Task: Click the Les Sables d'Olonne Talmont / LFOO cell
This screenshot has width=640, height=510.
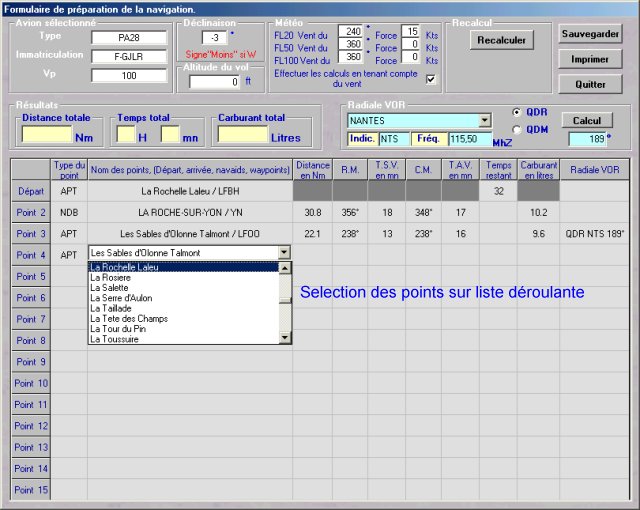Action: point(190,234)
